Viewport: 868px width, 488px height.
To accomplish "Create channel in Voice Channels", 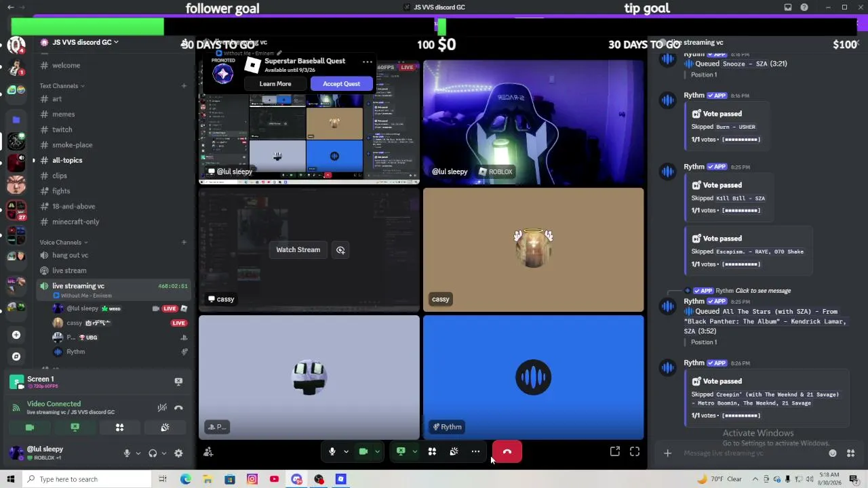I will pos(184,242).
